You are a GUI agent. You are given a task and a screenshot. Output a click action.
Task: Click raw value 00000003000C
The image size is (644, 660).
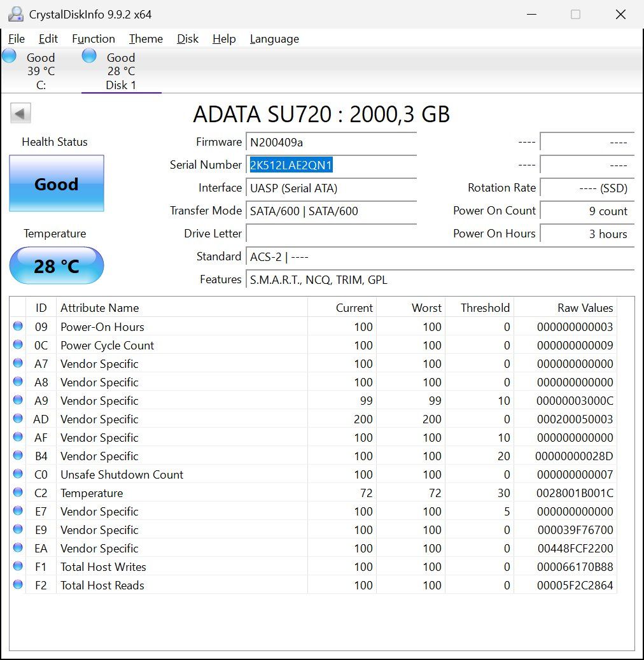[575, 401]
